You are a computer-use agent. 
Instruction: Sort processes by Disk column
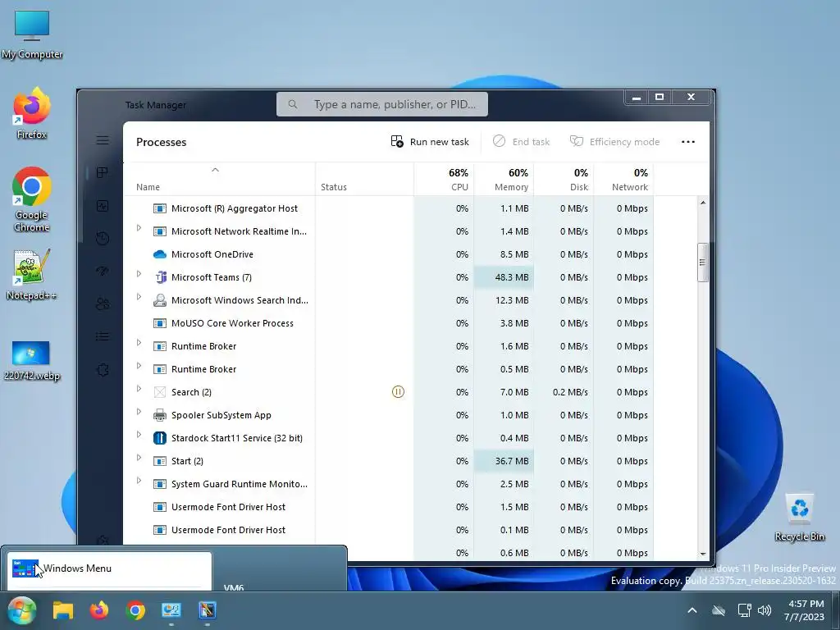[564, 180]
